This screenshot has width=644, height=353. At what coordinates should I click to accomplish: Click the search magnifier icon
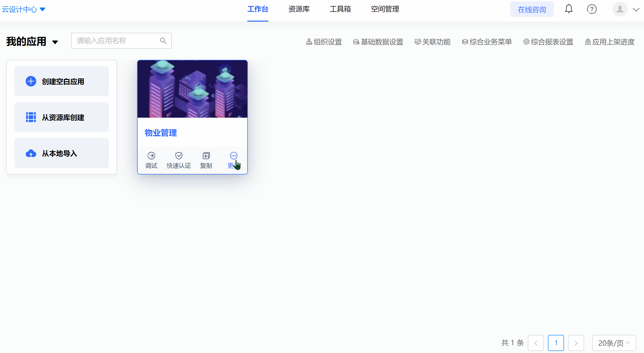tap(163, 41)
